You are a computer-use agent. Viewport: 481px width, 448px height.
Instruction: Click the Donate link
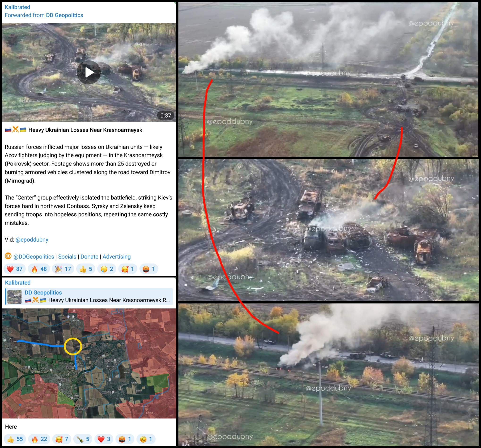click(x=89, y=257)
